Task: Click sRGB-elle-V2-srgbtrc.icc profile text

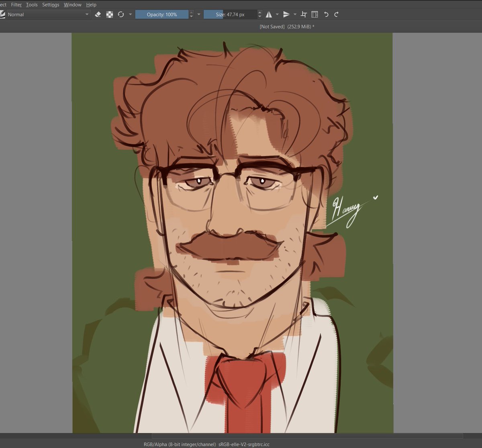Action: (244, 444)
